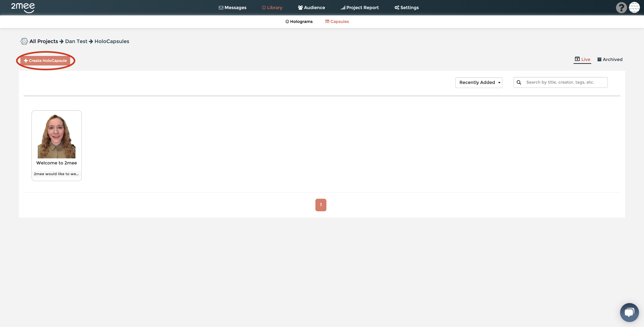
Task: Open the Messages menu
Action: (x=233, y=8)
